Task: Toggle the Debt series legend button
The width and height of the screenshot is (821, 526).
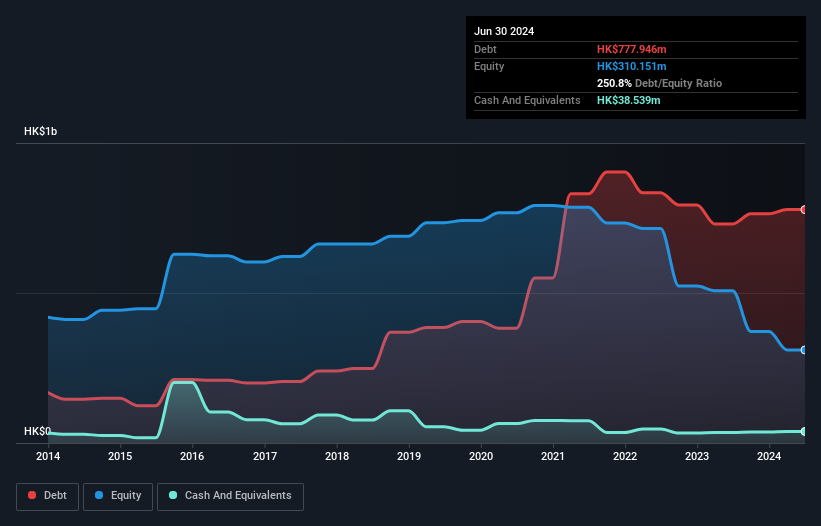Action: [48, 496]
